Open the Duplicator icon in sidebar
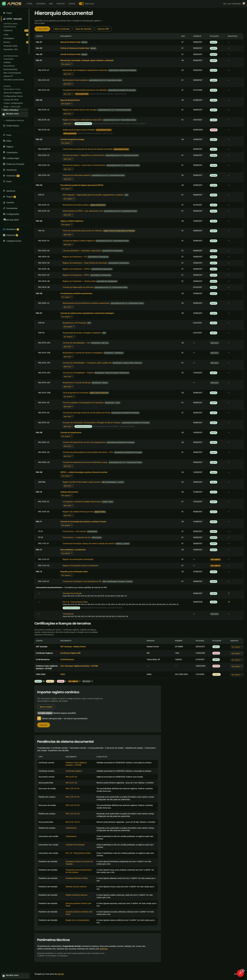Screen dimensions: 247x980 coord(4,235)
